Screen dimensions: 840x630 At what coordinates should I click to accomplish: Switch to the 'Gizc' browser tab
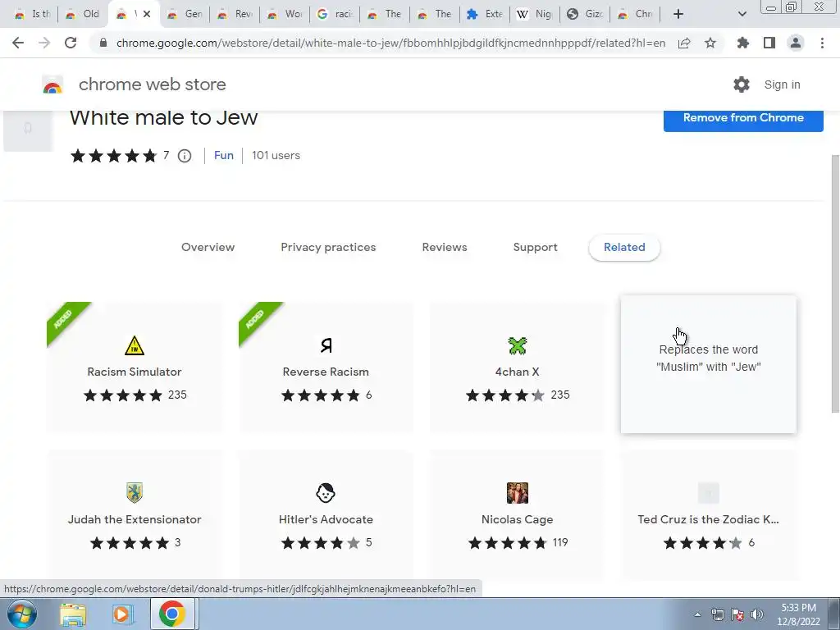click(x=585, y=14)
